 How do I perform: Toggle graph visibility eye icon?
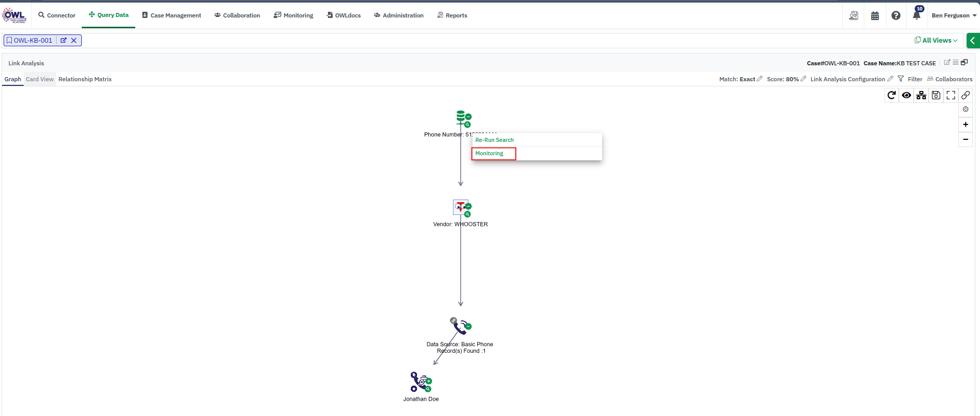[x=906, y=95]
